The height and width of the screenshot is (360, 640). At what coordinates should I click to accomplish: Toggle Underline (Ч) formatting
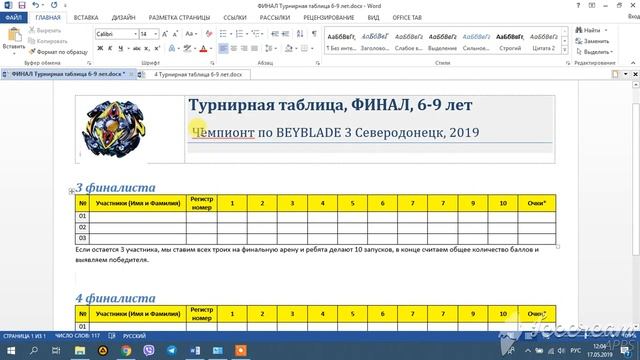pos(120,49)
